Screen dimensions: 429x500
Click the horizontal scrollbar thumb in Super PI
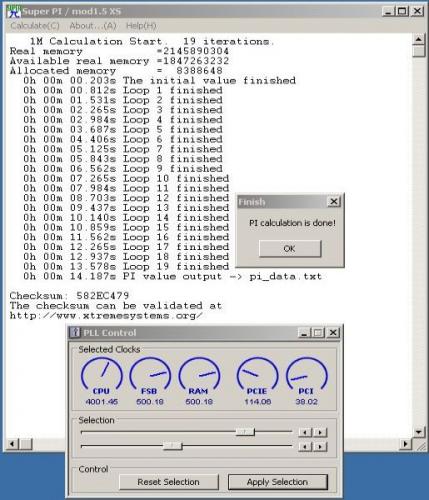click(x=25, y=444)
